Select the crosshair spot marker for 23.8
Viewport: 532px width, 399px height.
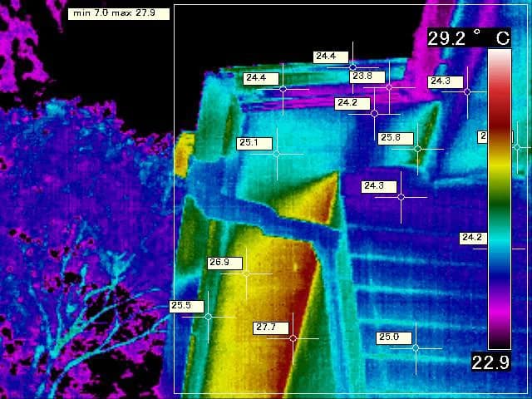(x=389, y=87)
